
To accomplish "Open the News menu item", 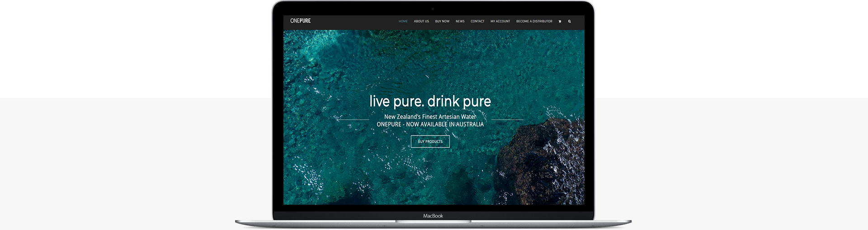I will click(x=460, y=21).
